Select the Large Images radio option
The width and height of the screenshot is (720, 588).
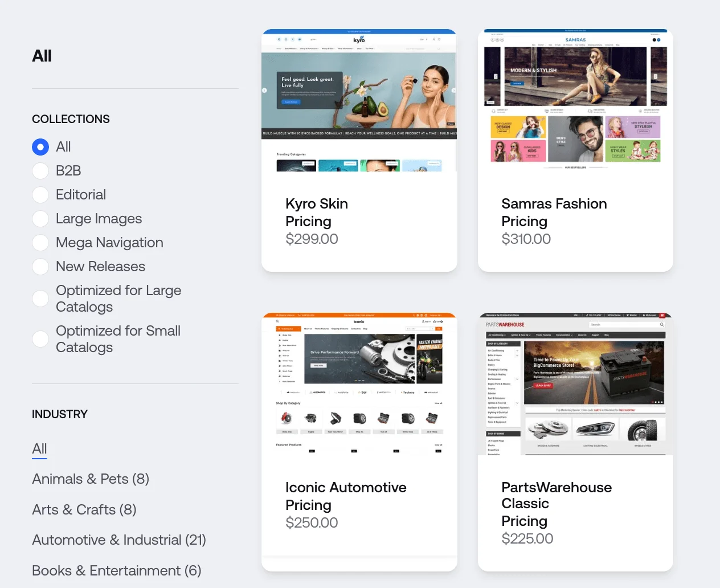[40, 219]
